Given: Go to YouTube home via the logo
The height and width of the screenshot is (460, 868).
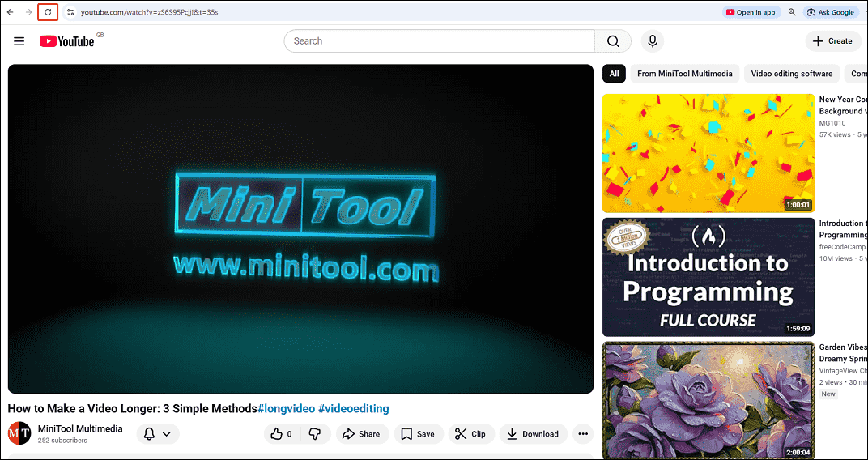Looking at the screenshot, I should point(67,41).
